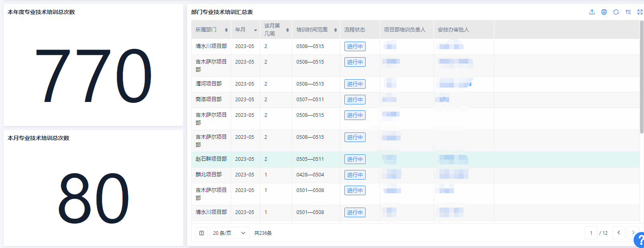Click the page number input field
Image resolution: width=644 pixels, height=248 pixels.
(591, 233)
